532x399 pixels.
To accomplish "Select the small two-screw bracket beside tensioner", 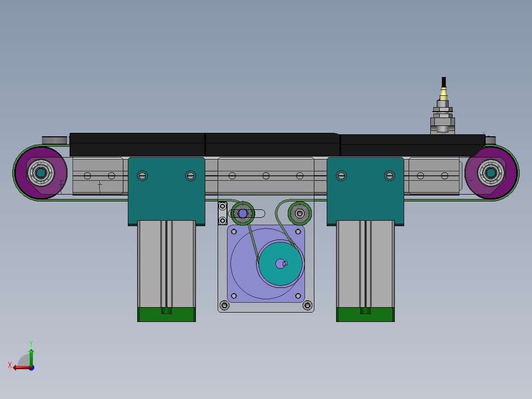I will coord(223,213).
